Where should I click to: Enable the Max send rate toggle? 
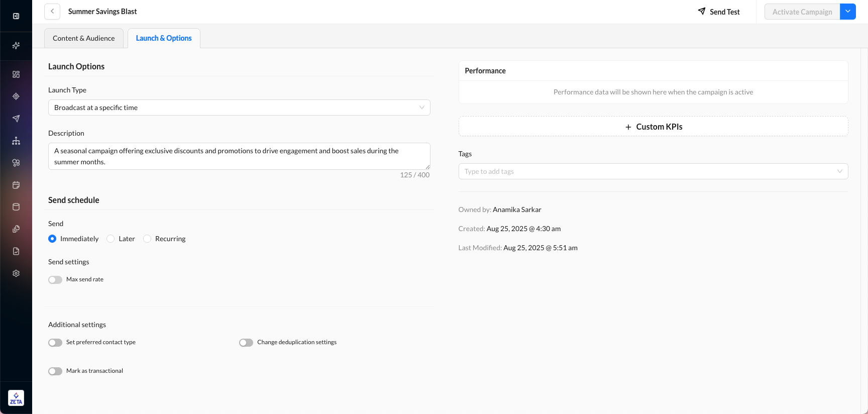pyautogui.click(x=55, y=280)
